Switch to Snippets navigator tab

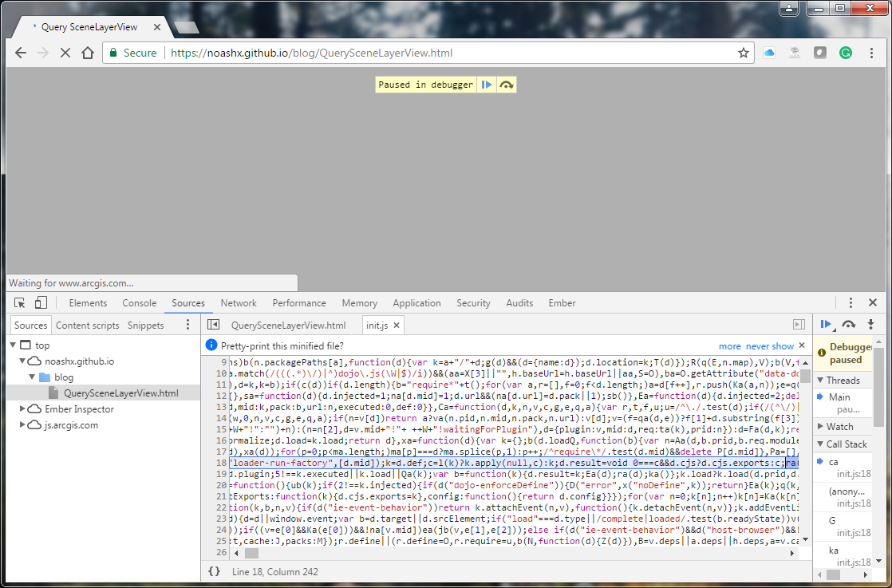coord(146,326)
